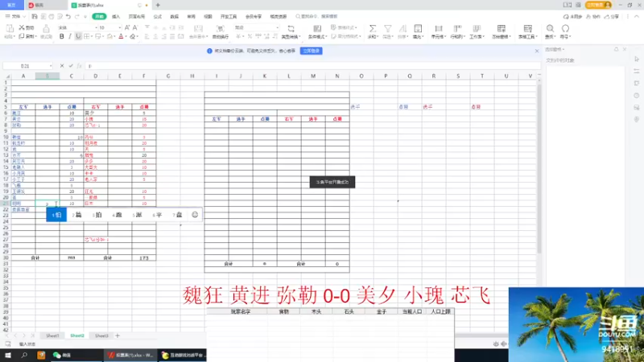
Task: Click the conditional formatting icon
Action: (317, 28)
